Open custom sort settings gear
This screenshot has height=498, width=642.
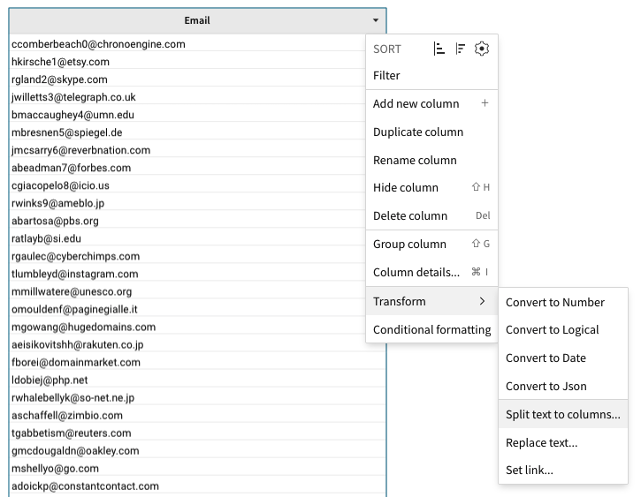[482, 48]
